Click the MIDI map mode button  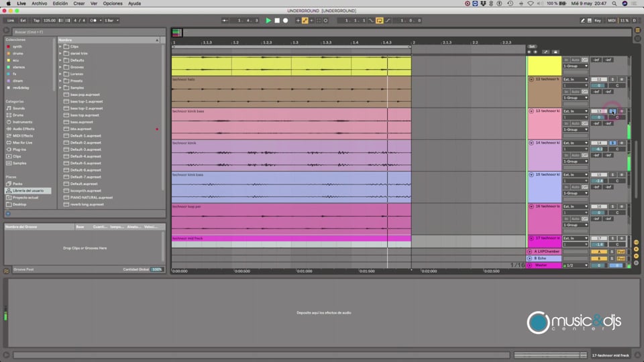coord(612,20)
